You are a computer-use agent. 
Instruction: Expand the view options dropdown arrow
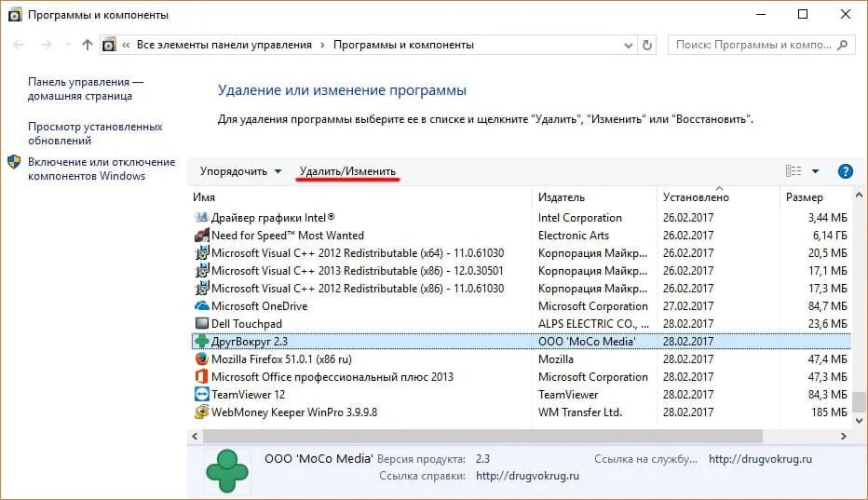(x=815, y=171)
